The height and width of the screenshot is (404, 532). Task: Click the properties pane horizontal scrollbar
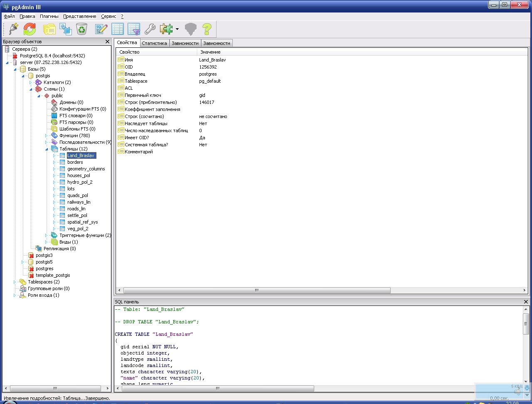tap(256, 290)
